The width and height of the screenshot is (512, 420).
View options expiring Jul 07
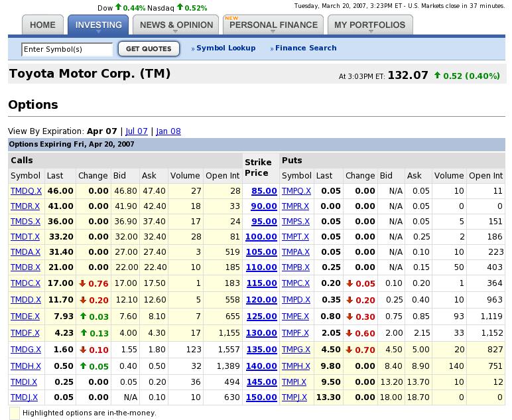tap(137, 131)
